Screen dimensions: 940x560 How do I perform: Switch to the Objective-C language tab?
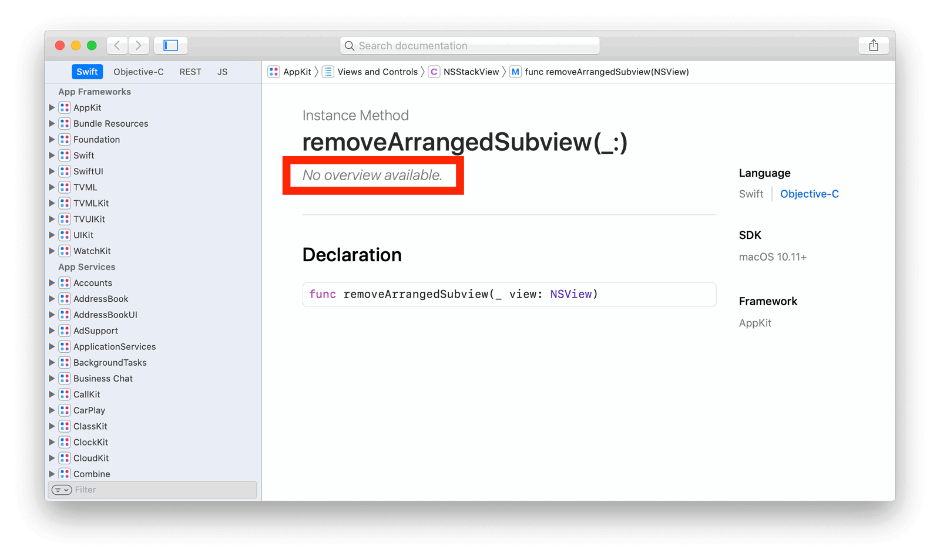tap(138, 72)
